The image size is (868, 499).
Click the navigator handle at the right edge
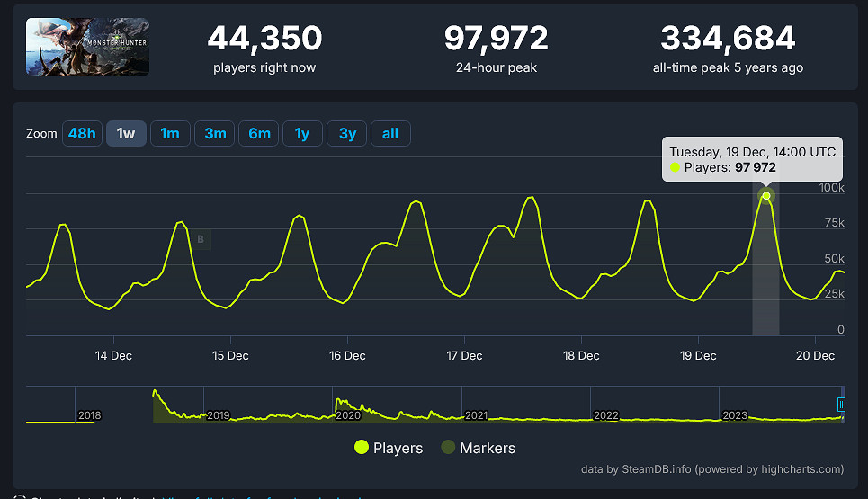coord(842,405)
